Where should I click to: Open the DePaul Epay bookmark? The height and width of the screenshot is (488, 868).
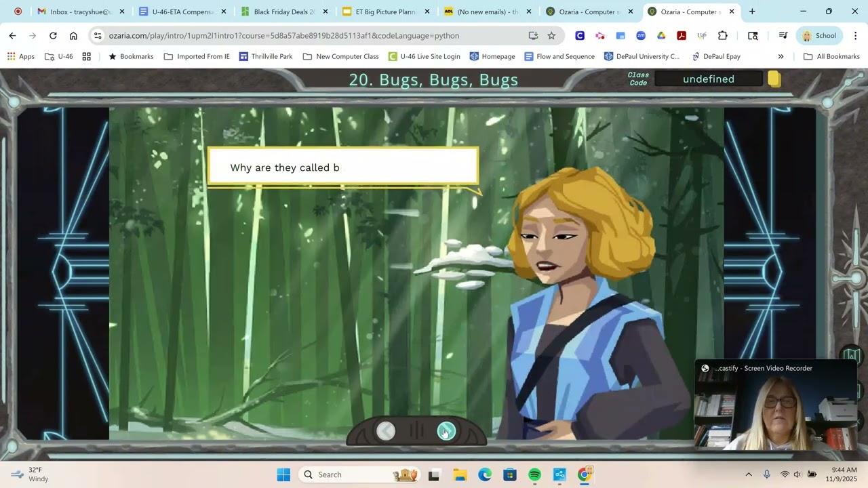[716, 56]
